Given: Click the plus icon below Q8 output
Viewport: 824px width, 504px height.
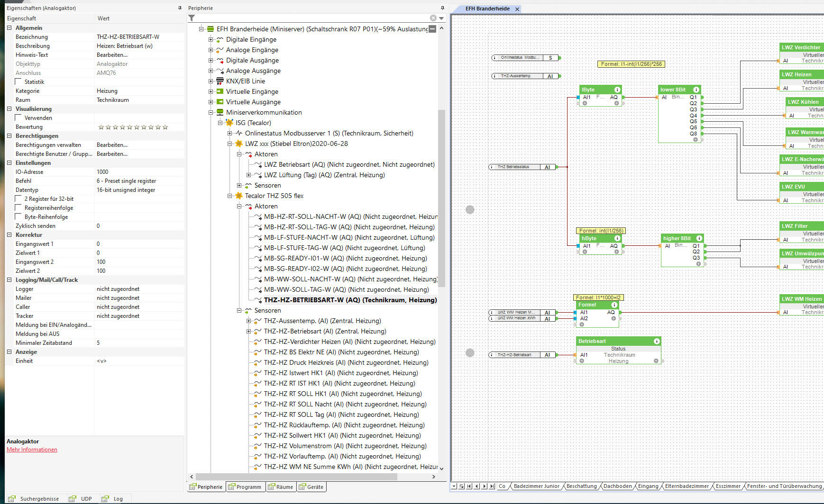Looking at the screenshot, I should tap(696, 140).
